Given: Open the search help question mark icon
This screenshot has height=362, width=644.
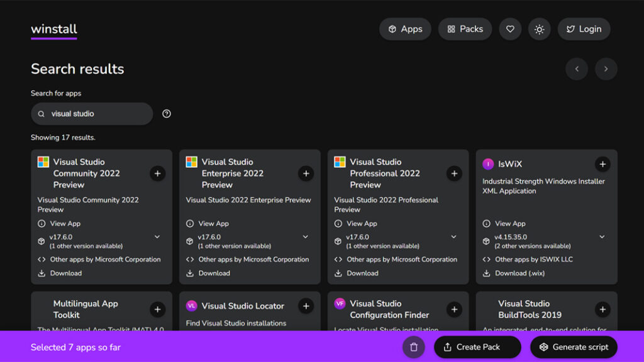Looking at the screenshot, I should (x=165, y=114).
